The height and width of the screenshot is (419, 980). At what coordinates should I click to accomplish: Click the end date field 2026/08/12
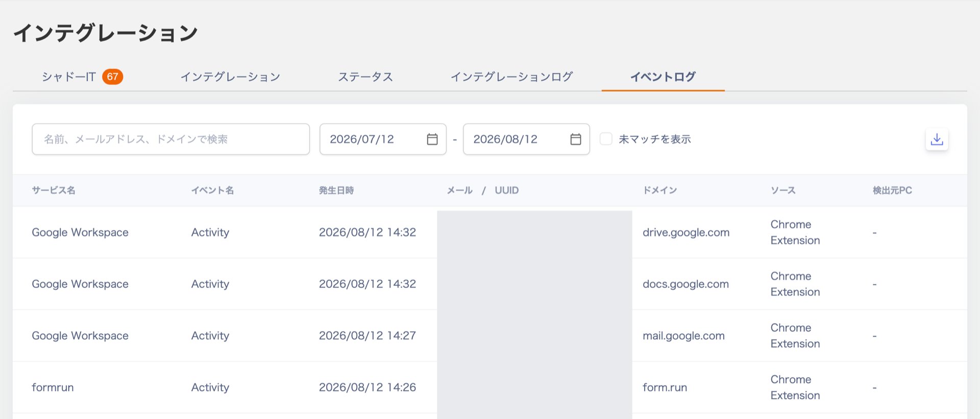[x=526, y=139]
